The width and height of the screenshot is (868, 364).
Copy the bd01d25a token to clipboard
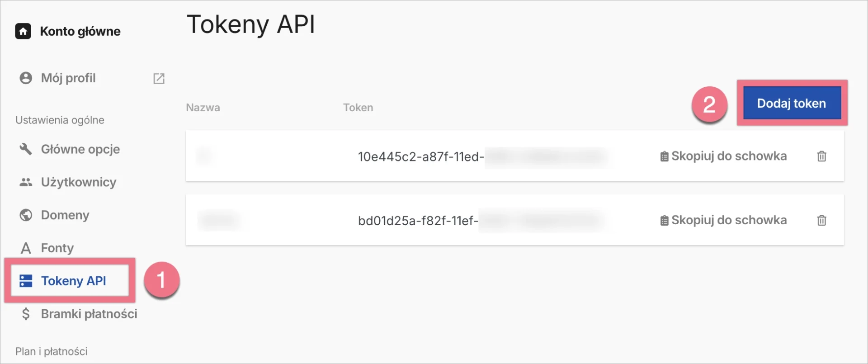click(x=723, y=221)
